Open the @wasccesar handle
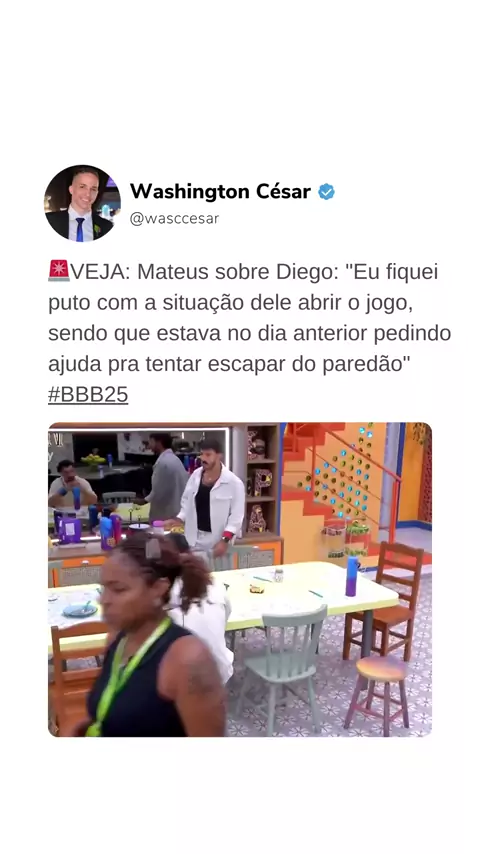The image size is (480, 854). (x=174, y=218)
